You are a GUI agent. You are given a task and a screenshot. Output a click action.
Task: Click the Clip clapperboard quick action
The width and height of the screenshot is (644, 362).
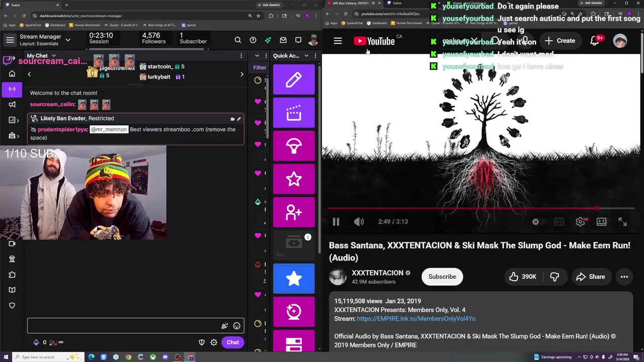pyautogui.click(x=294, y=113)
